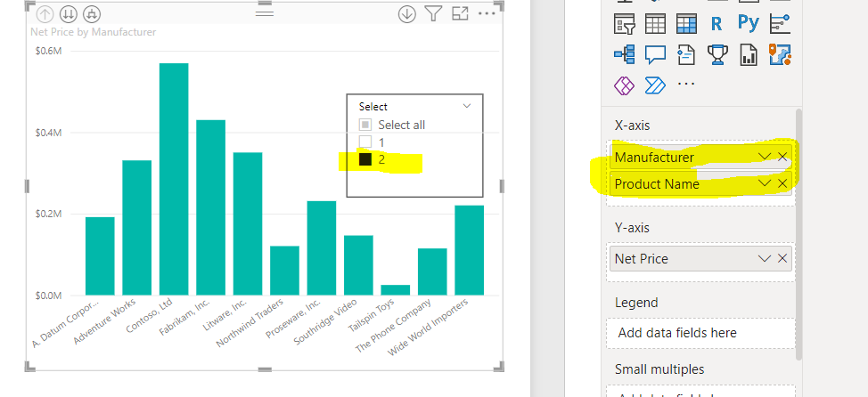Select the Northwind Traders bar
Screen dimensions: 868x397
[x=284, y=271]
